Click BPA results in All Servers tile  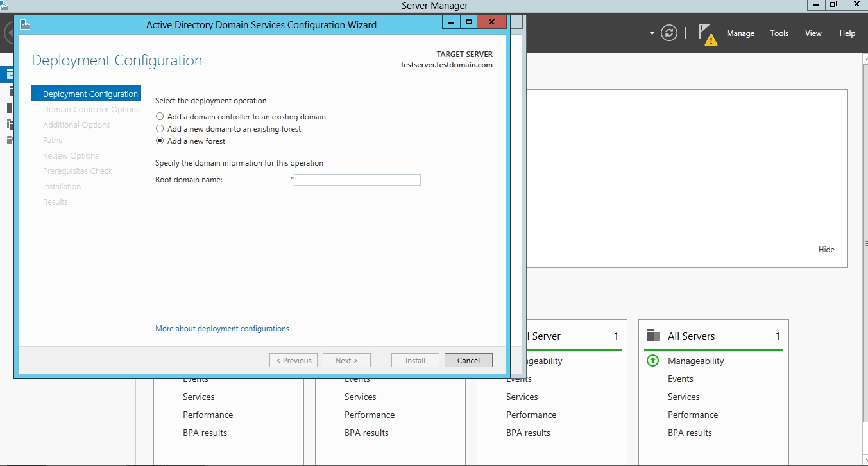[x=690, y=433]
